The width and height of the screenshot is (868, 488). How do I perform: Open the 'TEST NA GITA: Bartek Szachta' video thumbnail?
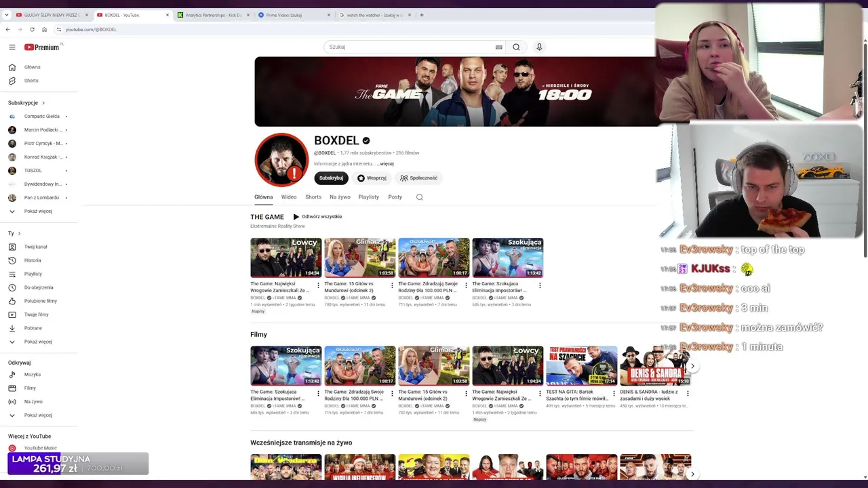[582, 366]
